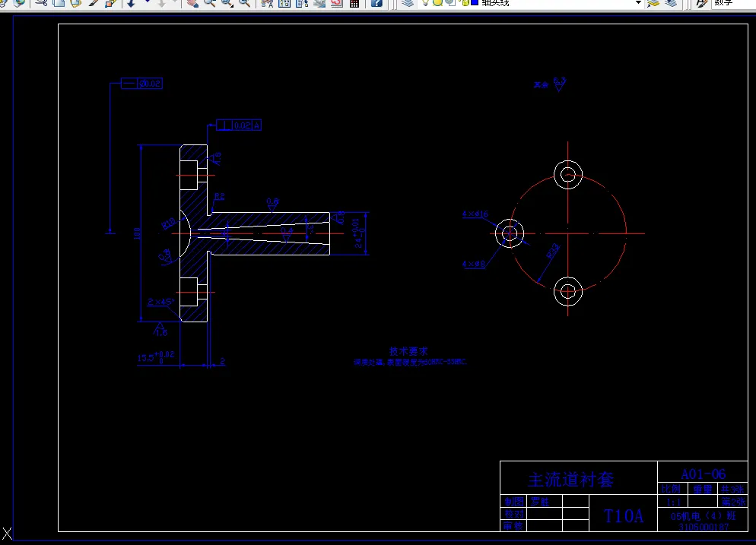The image size is (756, 545).
Task: Open the Tool Palettes window icon
Action: (x=302, y=3)
